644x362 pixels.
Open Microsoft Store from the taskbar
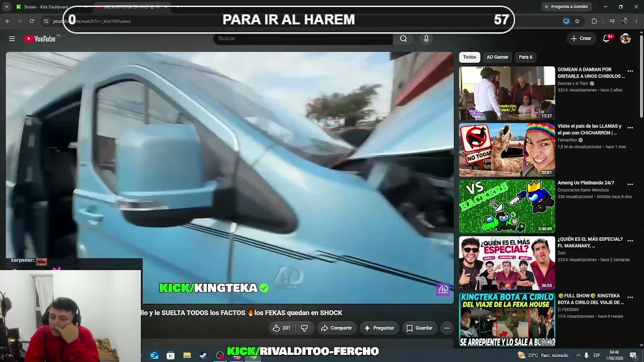[x=171, y=355]
